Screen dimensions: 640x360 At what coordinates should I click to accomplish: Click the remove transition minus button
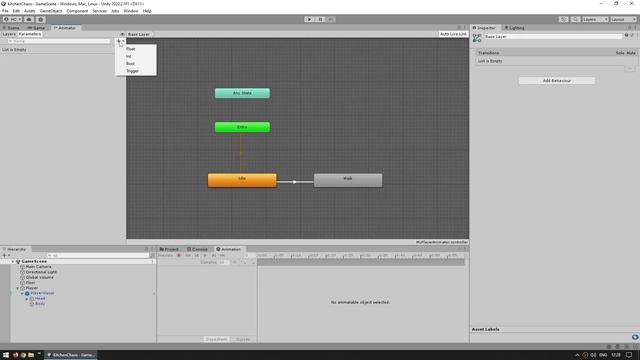(x=630, y=68)
